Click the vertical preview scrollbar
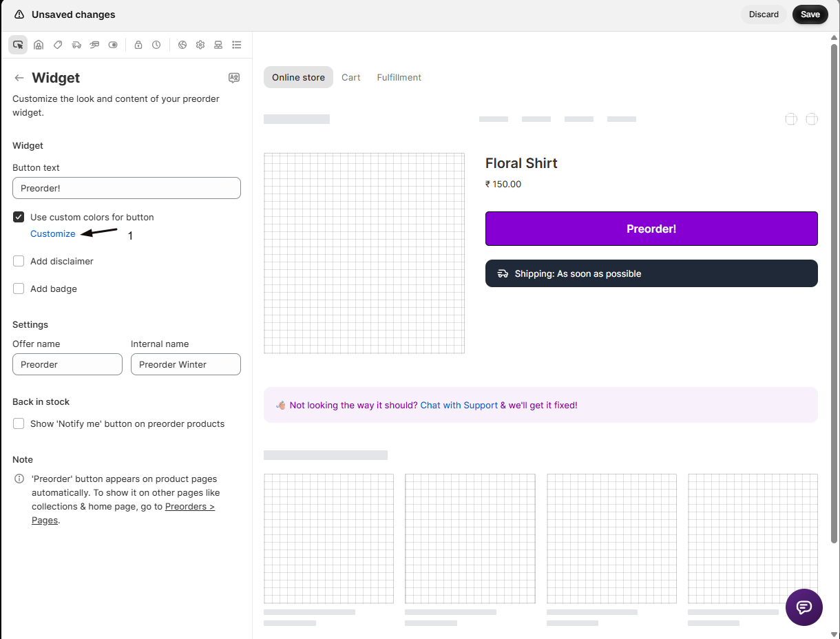The image size is (840, 639). (x=834, y=293)
